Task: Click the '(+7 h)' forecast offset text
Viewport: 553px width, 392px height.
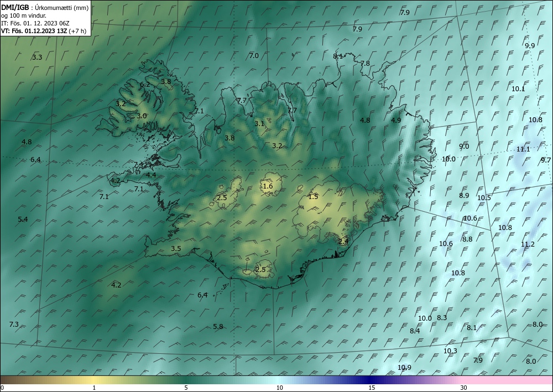Action: pyautogui.click(x=77, y=30)
